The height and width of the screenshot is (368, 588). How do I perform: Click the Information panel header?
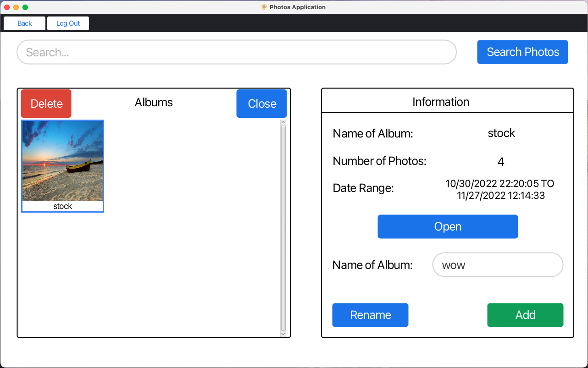440,102
